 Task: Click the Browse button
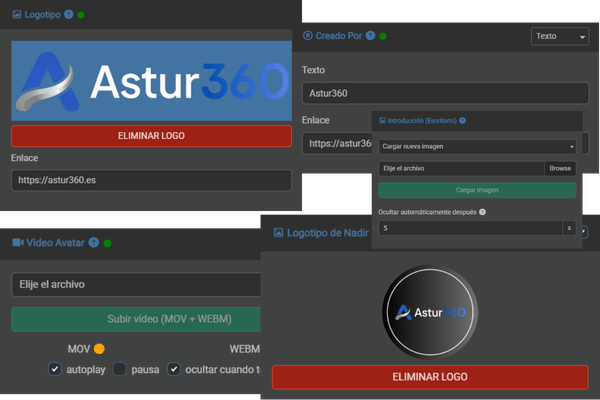tap(560, 168)
